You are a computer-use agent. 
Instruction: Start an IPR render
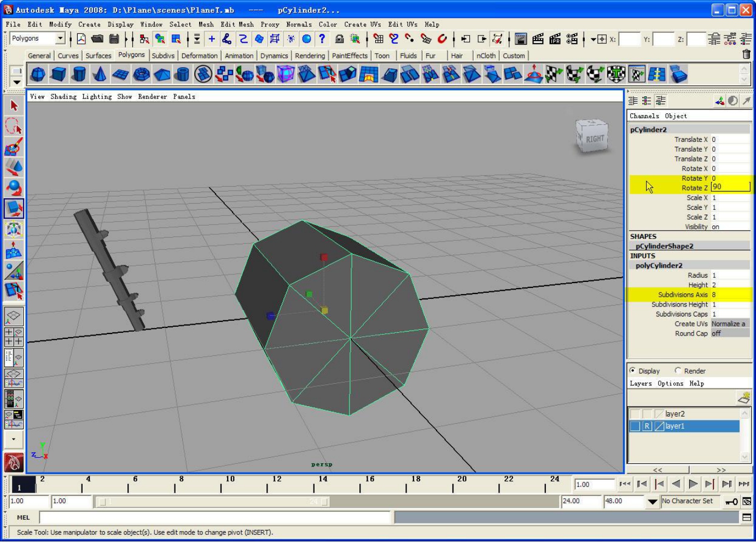click(555, 39)
